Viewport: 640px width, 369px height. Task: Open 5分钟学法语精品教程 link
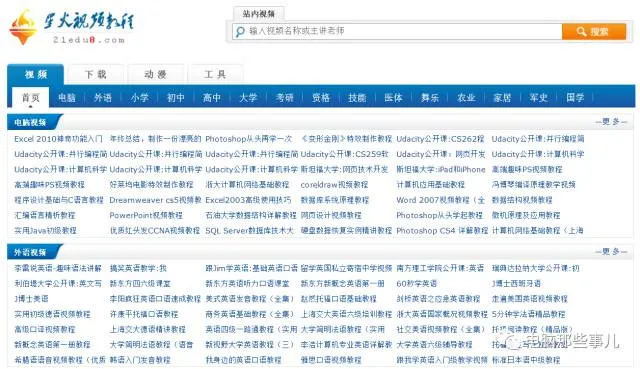click(x=529, y=314)
